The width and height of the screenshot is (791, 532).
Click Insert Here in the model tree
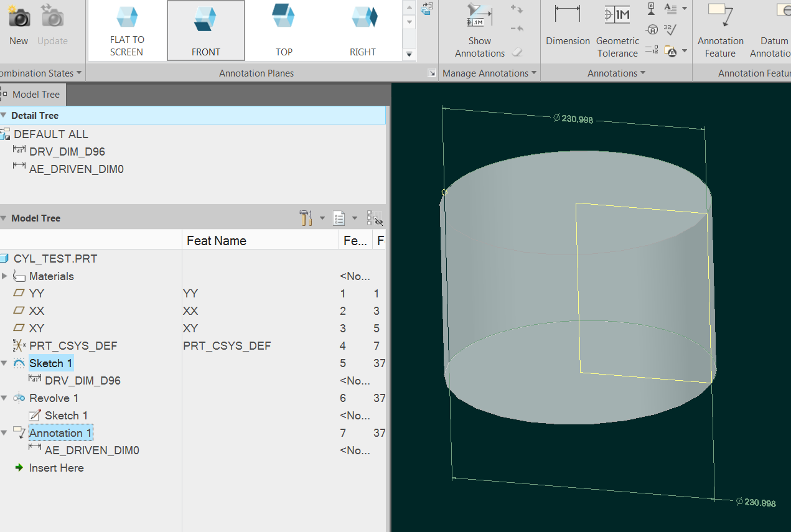tap(56, 467)
